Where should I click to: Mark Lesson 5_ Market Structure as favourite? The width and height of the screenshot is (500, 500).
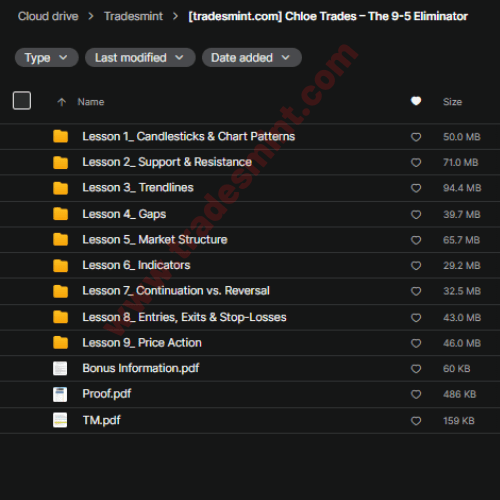(416, 240)
